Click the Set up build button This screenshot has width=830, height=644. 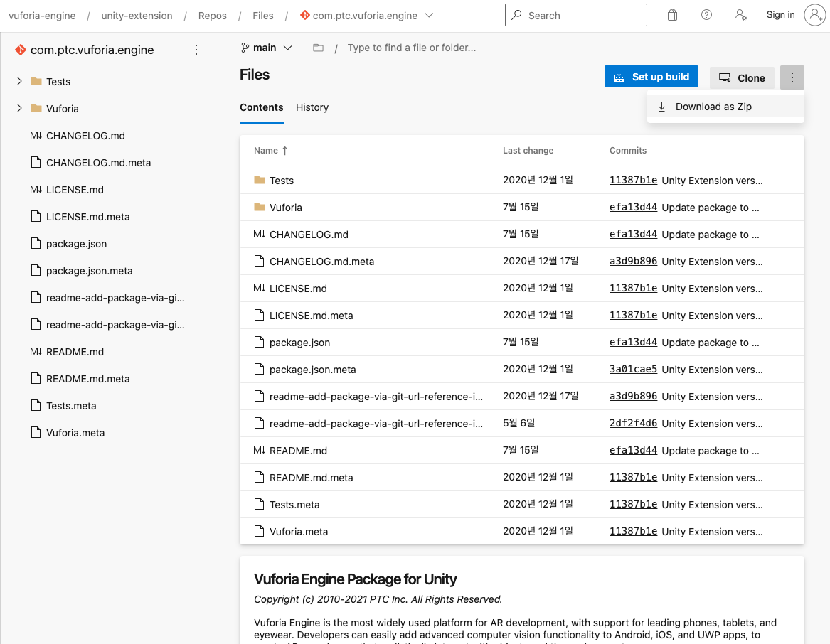click(x=651, y=77)
